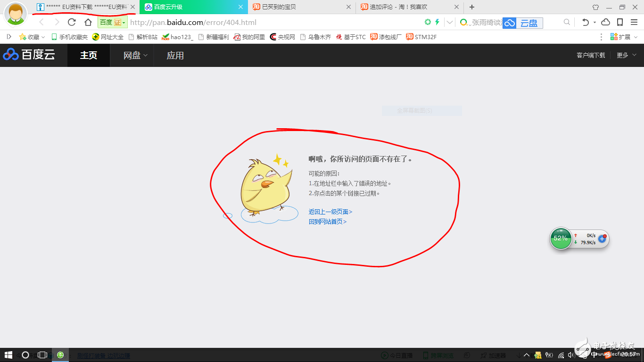Open a new tab with plus button
This screenshot has height=362, width=644.
472,7
